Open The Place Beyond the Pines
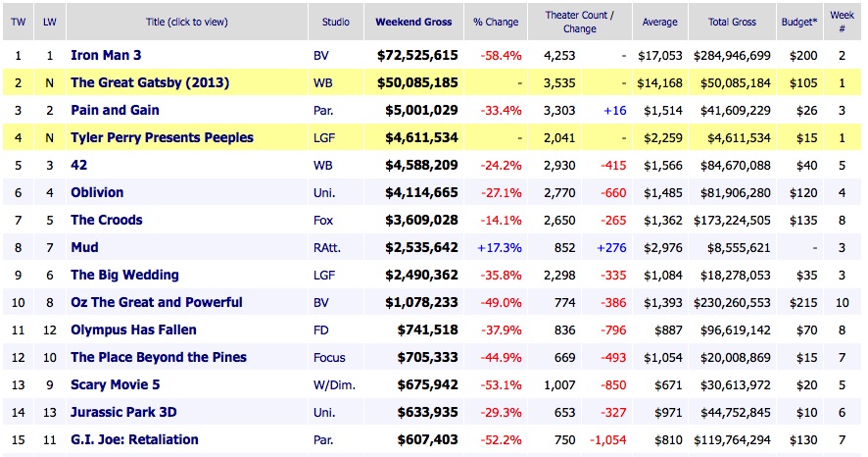 (x=159, y=357)
